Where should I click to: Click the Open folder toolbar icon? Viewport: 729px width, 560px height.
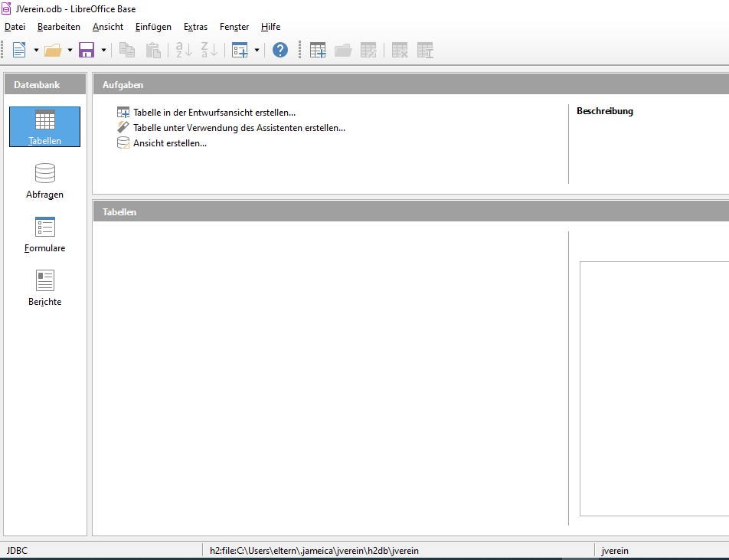point(53,51)
